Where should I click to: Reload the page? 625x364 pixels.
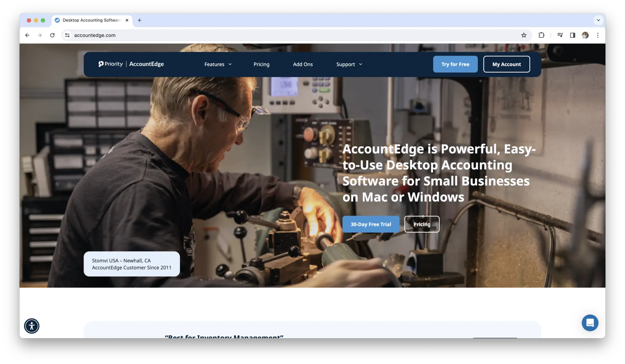(x=52, y=35)
